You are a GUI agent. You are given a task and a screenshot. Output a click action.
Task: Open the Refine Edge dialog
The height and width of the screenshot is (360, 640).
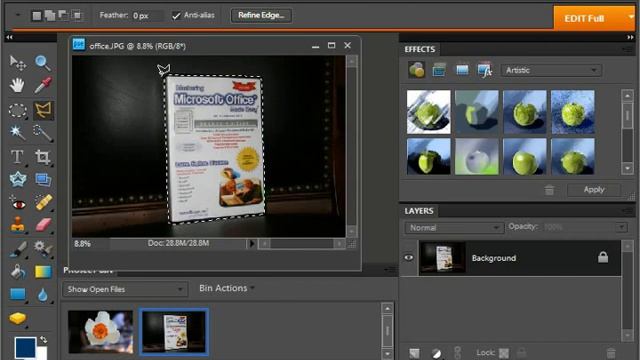pyautogui.click(x=261, y=16)
